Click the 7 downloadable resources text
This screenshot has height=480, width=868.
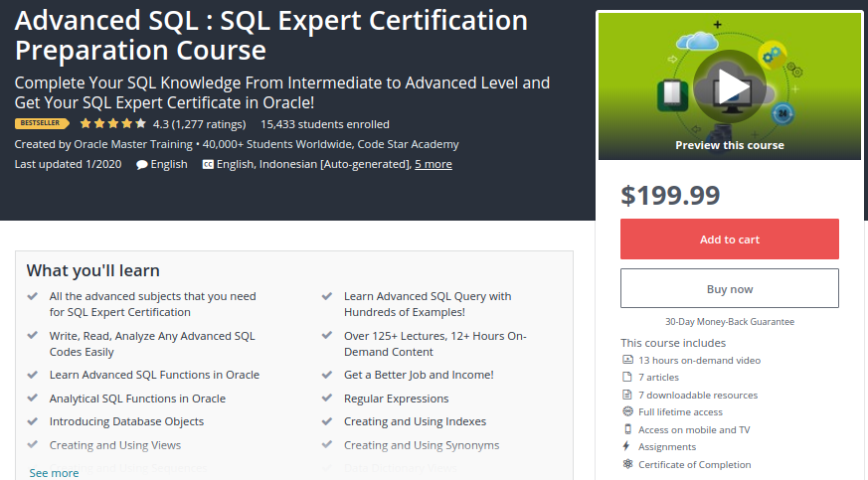pos(698,395)
